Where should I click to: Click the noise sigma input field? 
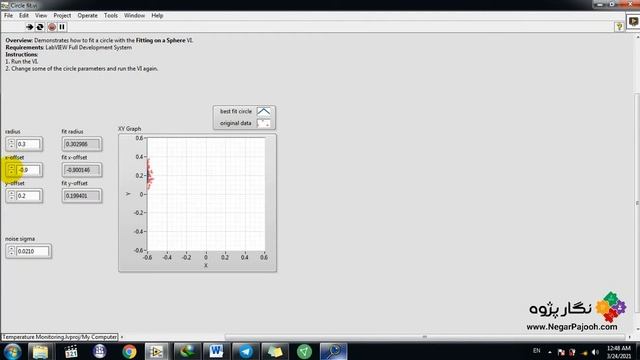click(33, 251)
